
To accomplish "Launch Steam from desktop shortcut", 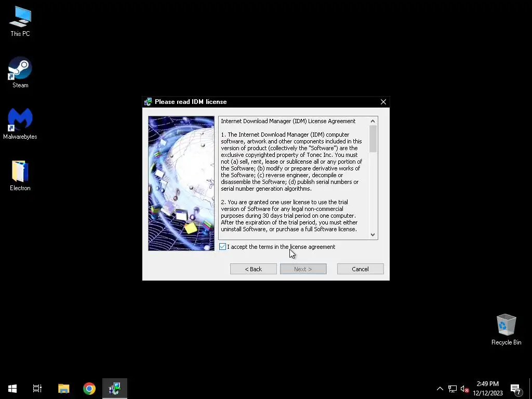I will [x=20, y=72].
